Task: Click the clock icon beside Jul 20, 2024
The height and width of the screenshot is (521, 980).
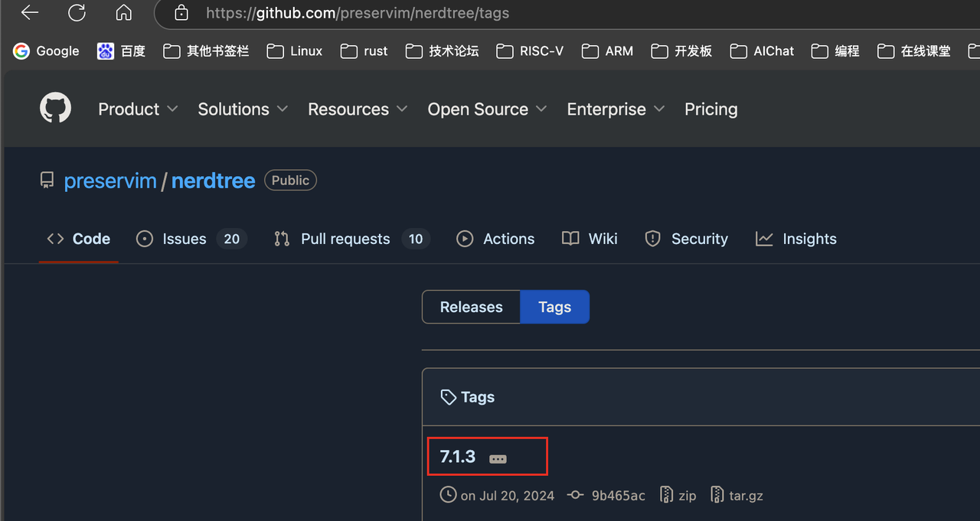Action: (448, 494)
